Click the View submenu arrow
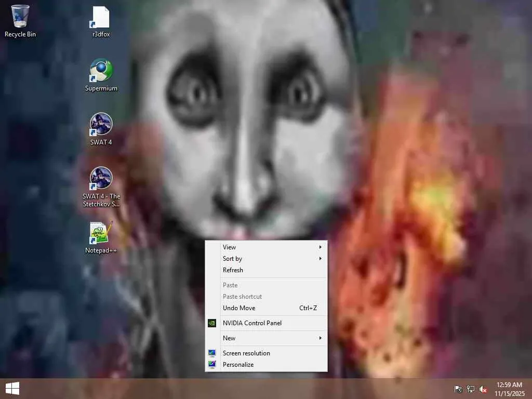The height and width of the screenshot is (399, 532). click(320, 247)
